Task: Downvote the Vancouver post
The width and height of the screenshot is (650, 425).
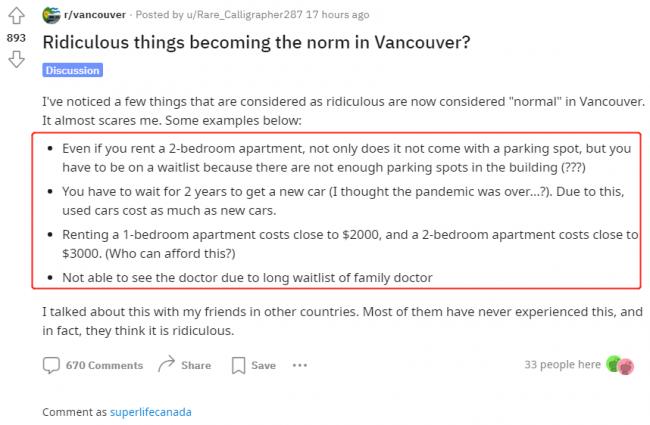Action: 16,59
